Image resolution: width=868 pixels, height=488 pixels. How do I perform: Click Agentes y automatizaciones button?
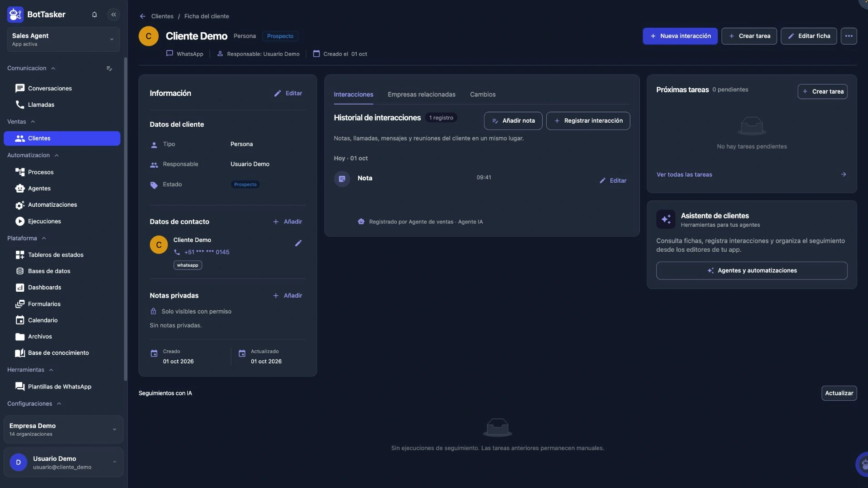(752, 271)
